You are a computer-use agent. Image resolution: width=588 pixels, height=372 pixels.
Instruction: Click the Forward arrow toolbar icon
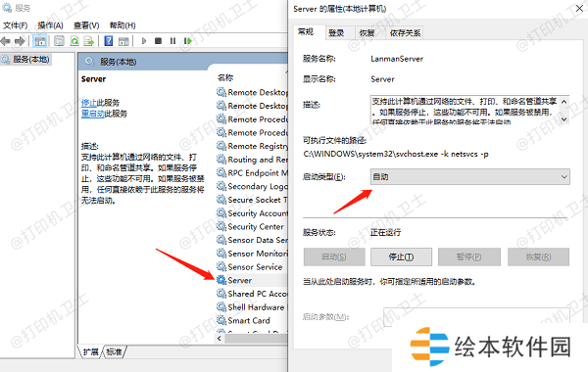20,41
